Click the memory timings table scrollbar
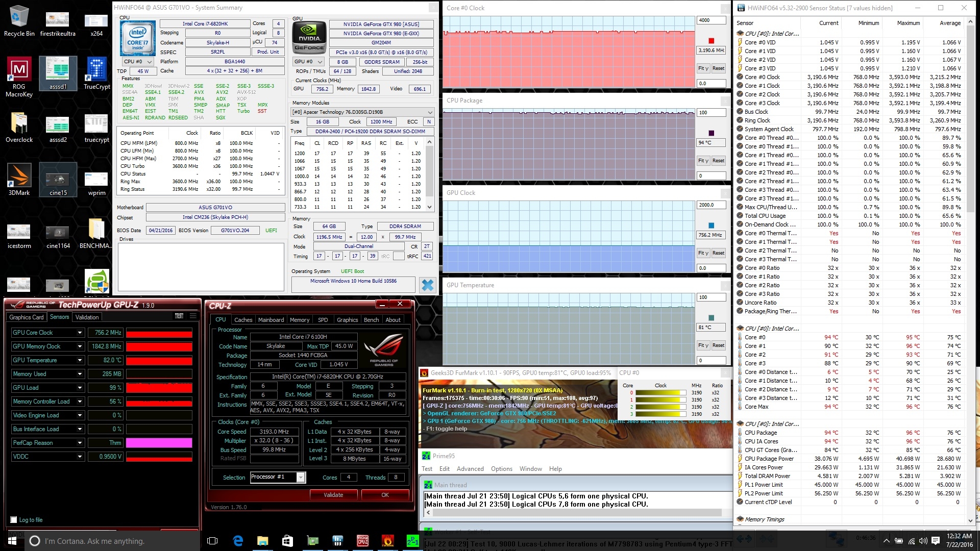The image size is (980, 551). click(429, 174)
